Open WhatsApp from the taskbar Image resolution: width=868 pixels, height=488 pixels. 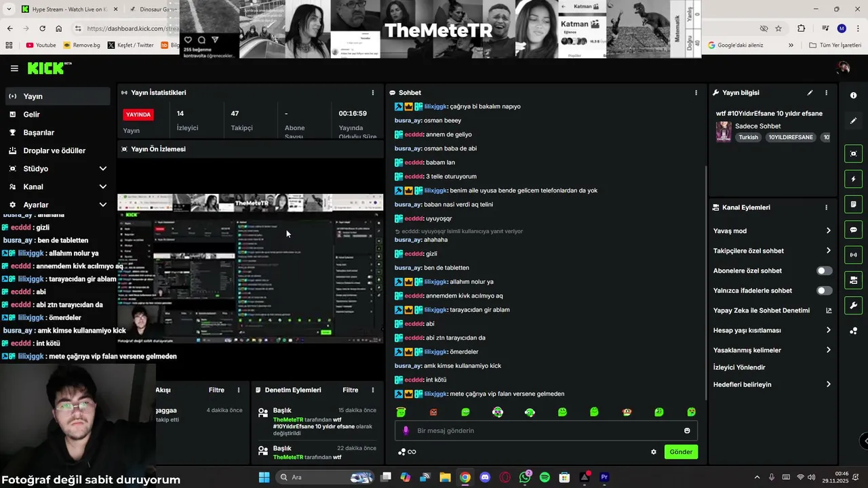pos(525,477)
